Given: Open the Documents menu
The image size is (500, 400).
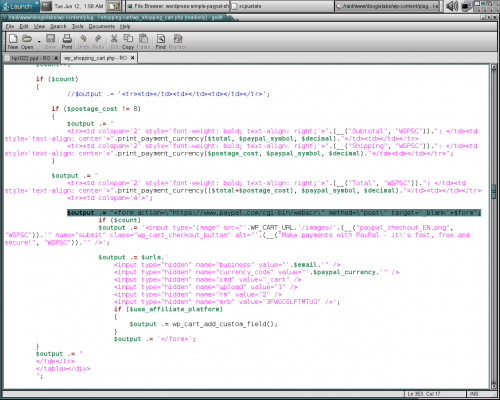Looking at the screenshot, I should tap(102, 26).
